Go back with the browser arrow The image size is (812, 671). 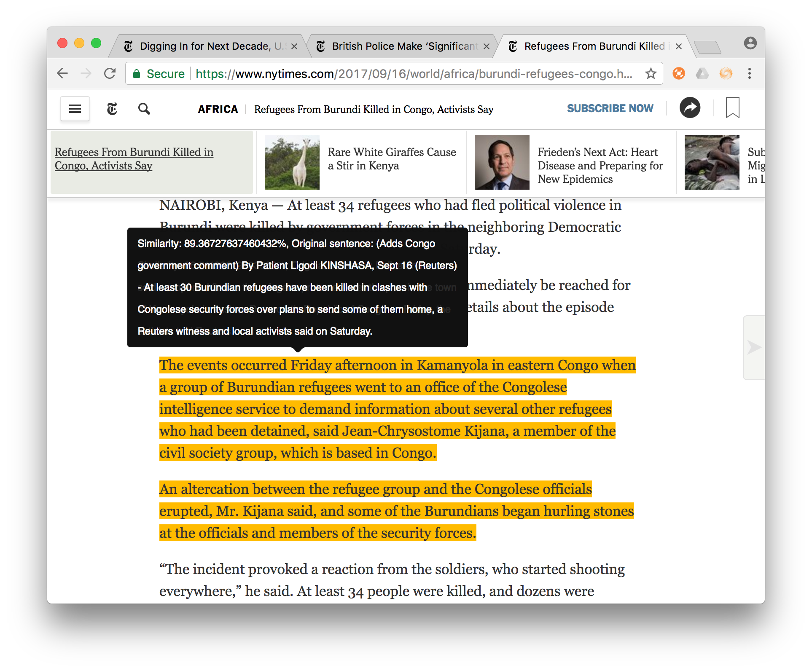click(x=62, y=74)
